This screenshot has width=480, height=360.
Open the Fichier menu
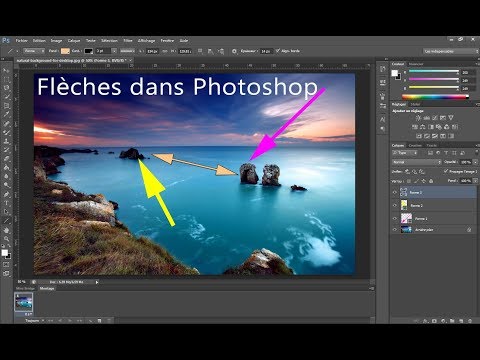pos(22,41)
